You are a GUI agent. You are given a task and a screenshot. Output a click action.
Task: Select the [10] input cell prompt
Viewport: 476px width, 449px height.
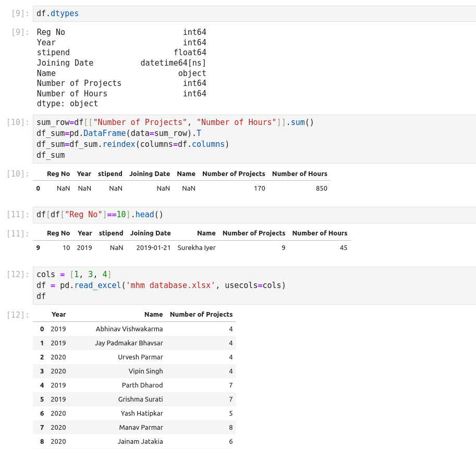point(18,122)
